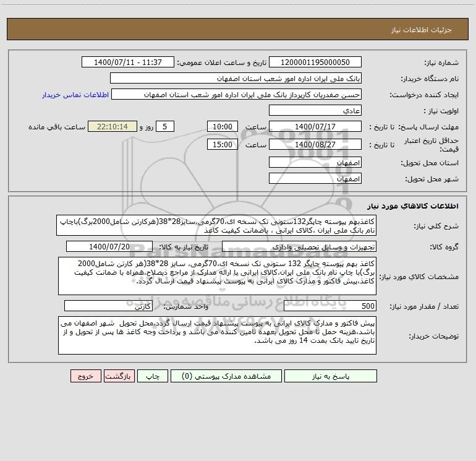476x461 pixels.
Task: Click the بازگشت back button
Action: [119, 376]
